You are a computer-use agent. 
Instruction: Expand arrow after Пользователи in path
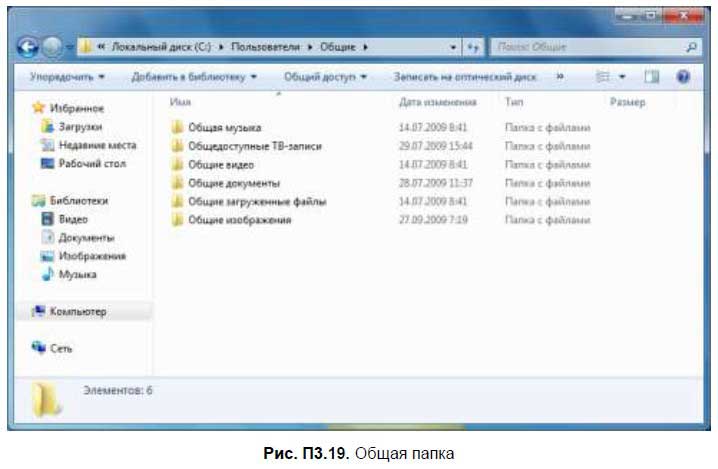point(310,47)
